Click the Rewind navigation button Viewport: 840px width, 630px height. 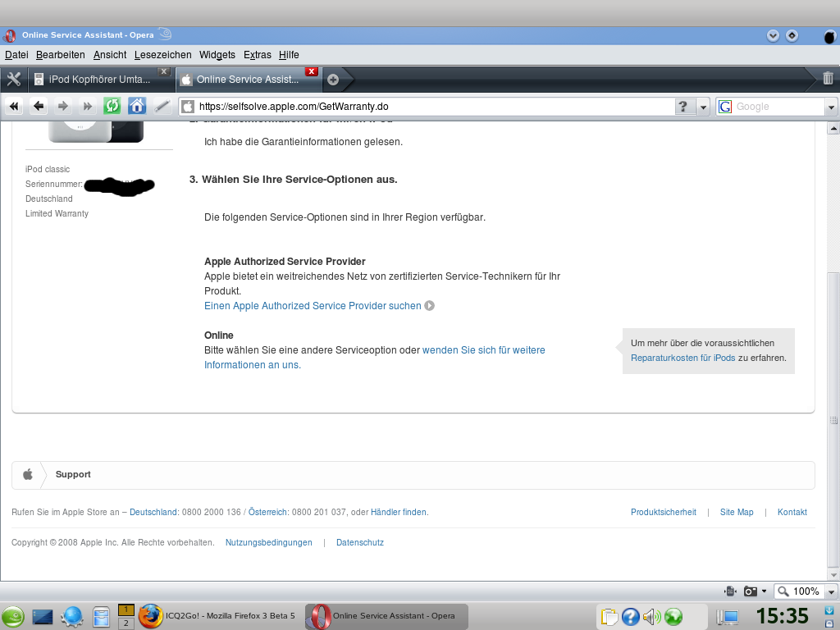[14, 106]
